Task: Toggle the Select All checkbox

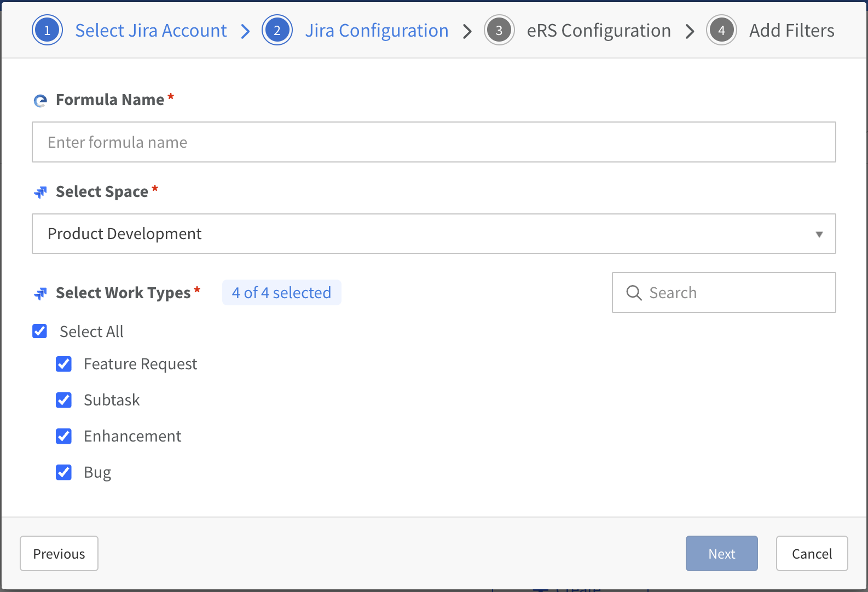Action: pos(40,331)
